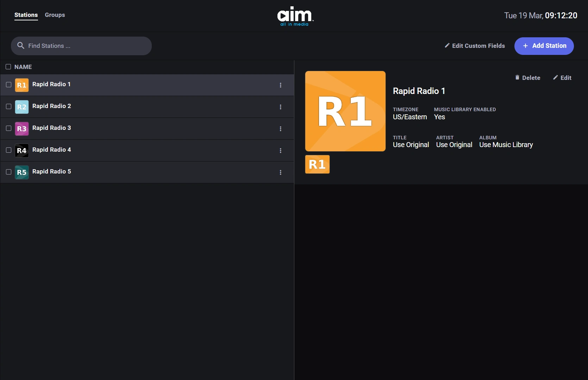Click the search magnifier icon
Screen dimensions: 588x380
point(21,45)
